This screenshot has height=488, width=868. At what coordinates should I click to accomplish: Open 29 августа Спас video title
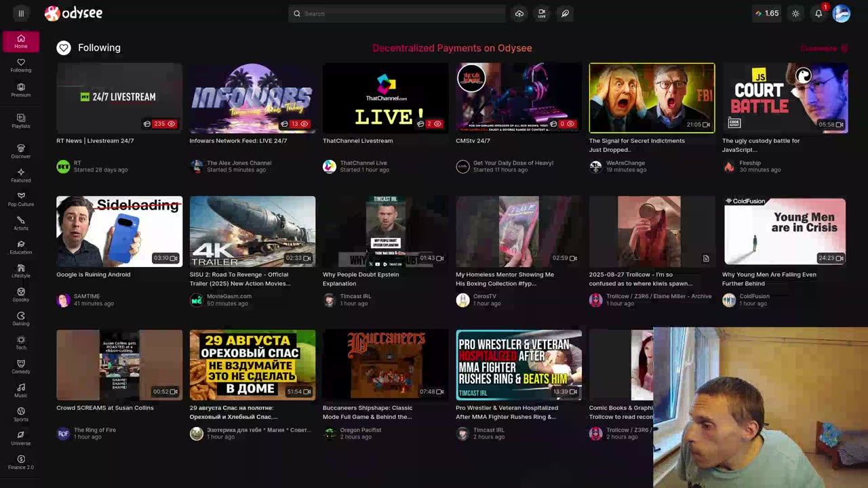click(234, 412)
